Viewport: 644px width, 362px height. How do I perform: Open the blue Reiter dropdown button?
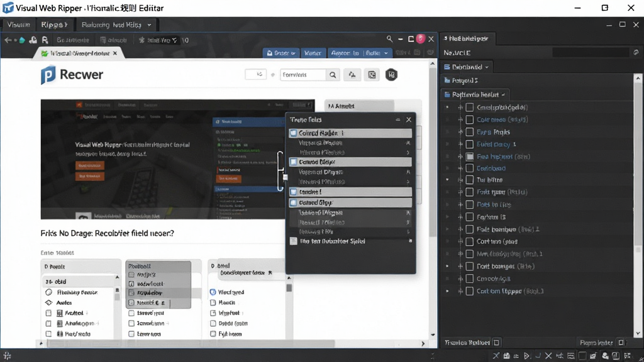377,53
